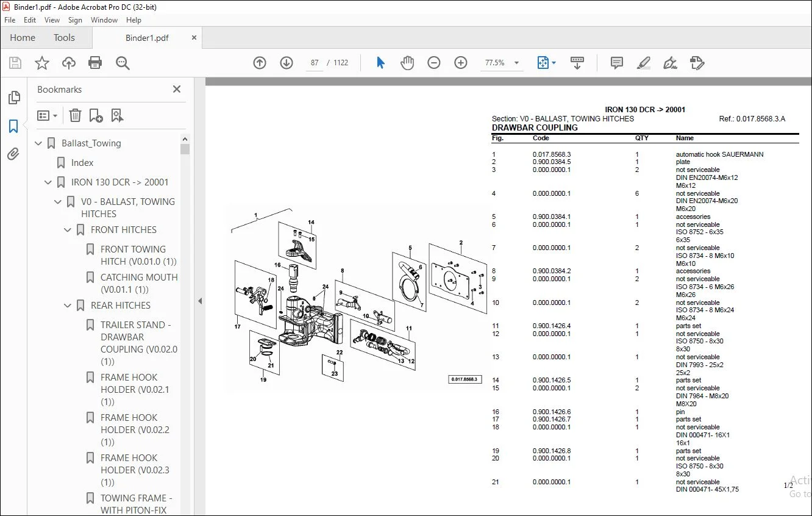Screen dimensions: 812x516
Task: Bookmark this file with the star icon
Action: (x=42, y=63)
